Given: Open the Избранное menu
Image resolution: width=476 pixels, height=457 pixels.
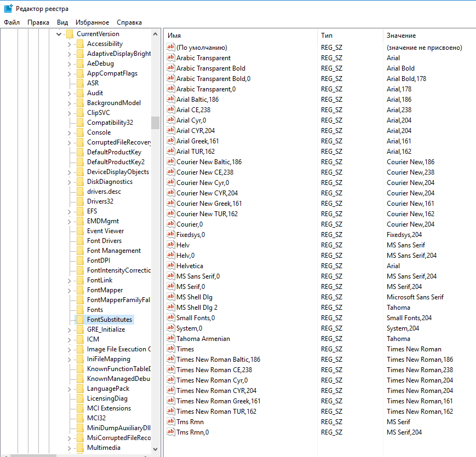Looking at the screenshot, I should point(92,22).
